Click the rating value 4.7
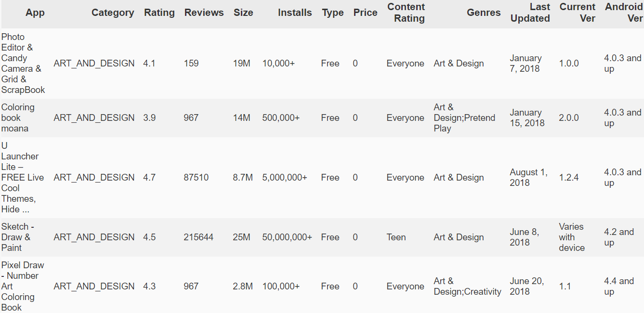This screenshot has width=644, height=313. [x=149, y=178]
